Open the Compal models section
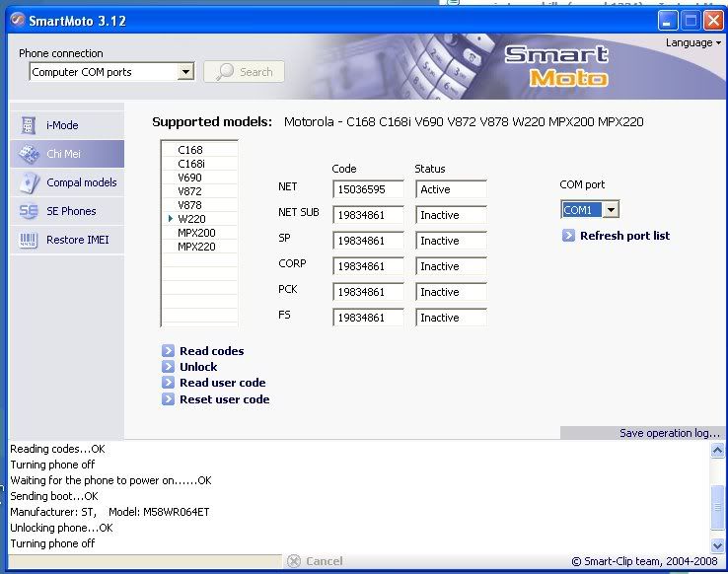The height and width of the screenshot is (574, 728). [67, 182]
